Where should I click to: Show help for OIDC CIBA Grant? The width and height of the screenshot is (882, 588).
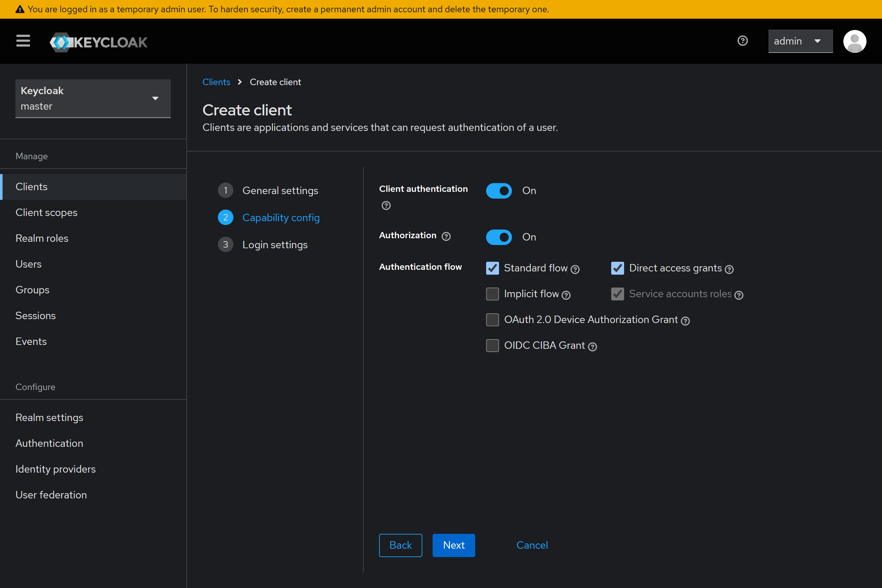[592, 347]
